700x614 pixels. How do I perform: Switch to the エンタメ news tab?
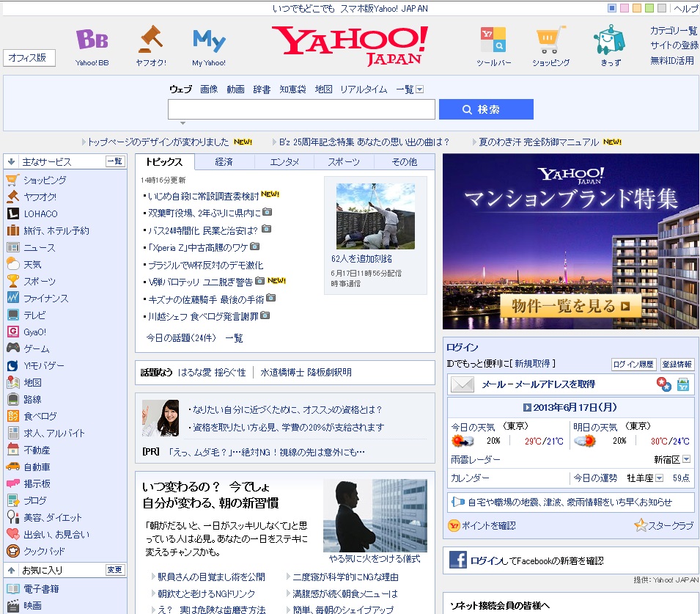pyautogui.click(x=284, y=162)
